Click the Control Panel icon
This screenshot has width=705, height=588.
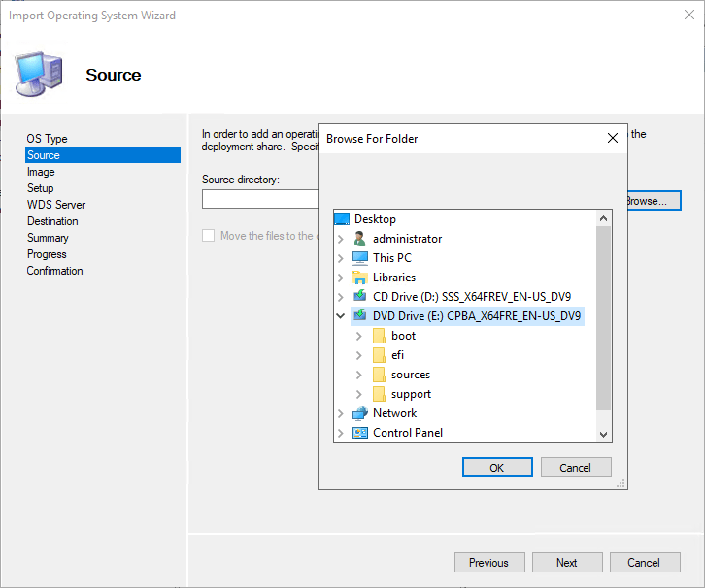point(360,433)
